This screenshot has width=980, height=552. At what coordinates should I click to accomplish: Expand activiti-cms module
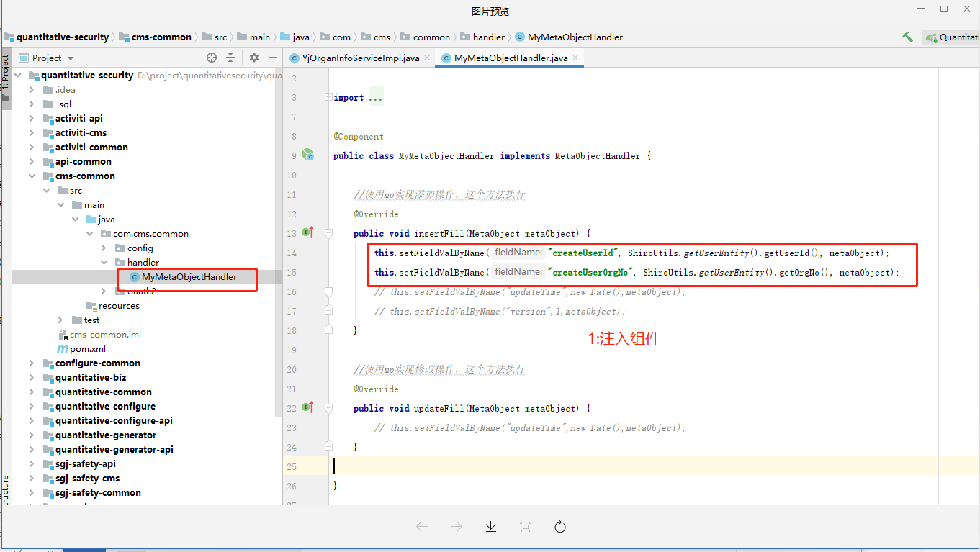tap(32, 133)
